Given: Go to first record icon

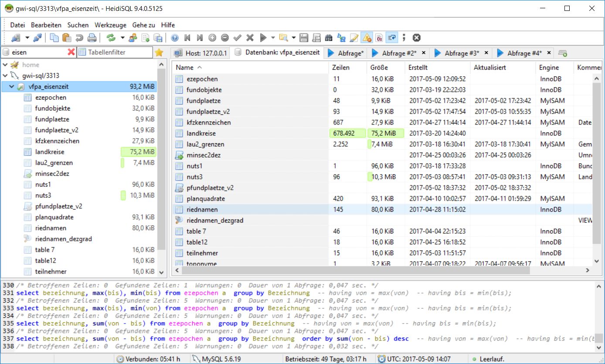Looking at the screenshot, I should 187,38.
